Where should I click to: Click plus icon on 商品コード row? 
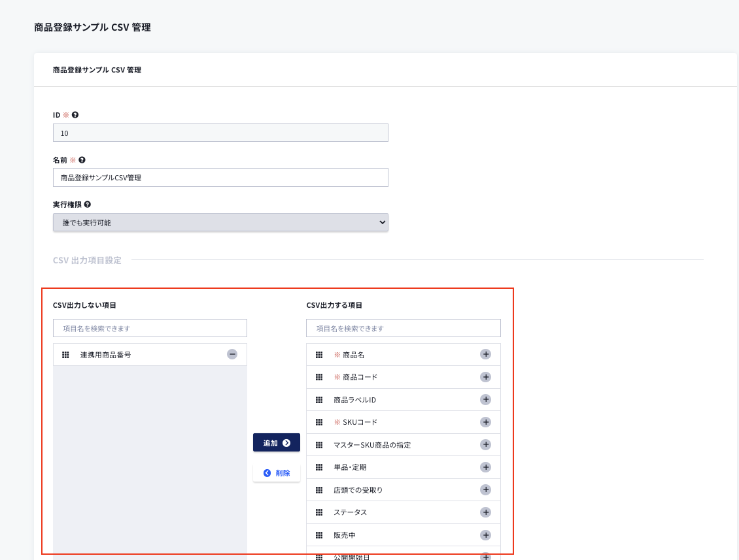click(485, 377)
